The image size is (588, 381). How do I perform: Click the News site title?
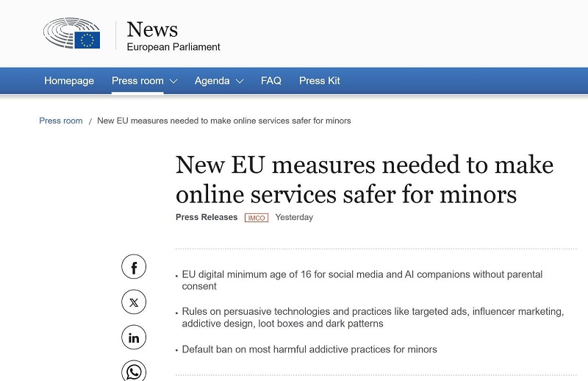click(152, 29)
